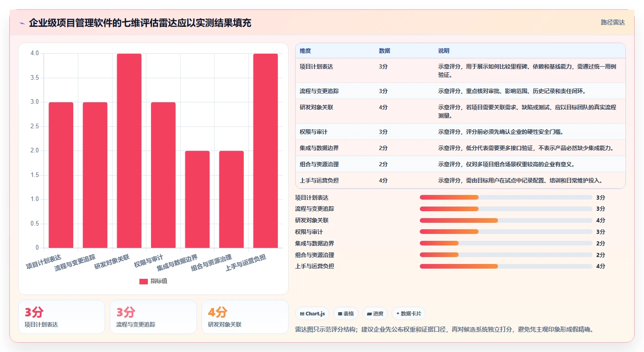Open the 3分 项目计划表达 data card
This screenshot has height=352, width=644.
(x=62, y=317)
